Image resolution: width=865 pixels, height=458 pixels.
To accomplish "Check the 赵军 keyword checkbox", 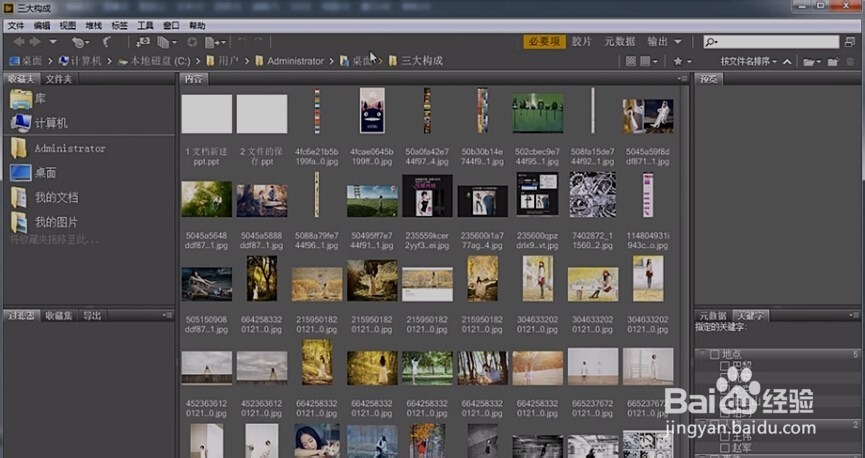I will click(725, 449).
